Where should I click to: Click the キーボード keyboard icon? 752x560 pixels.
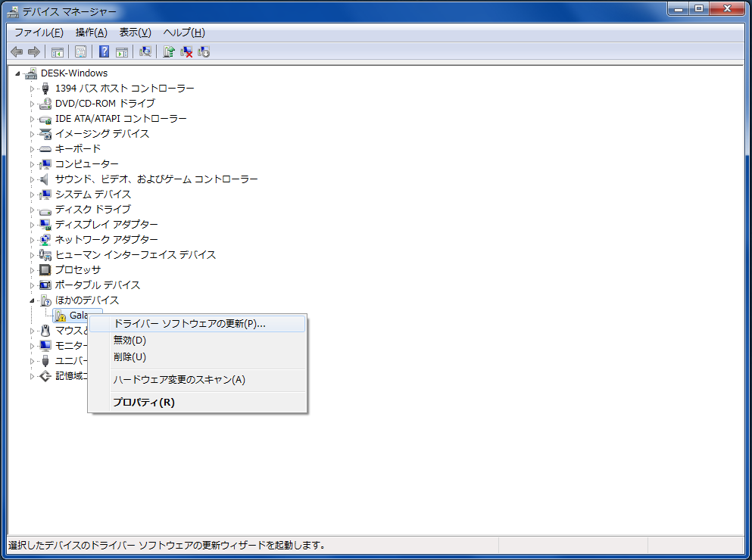pos(45,149)
